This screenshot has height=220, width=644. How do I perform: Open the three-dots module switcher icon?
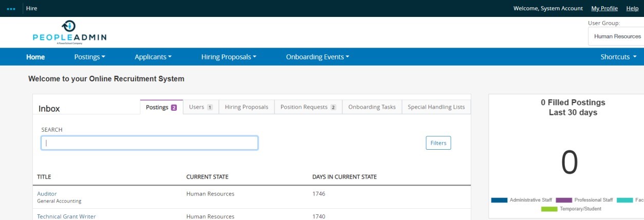tap(11, 9)
